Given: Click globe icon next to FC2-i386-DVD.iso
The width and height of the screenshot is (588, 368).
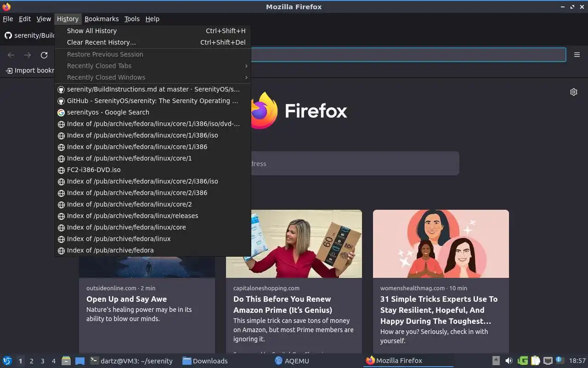Looking at the screenshot, I should (x=61, y=170).
